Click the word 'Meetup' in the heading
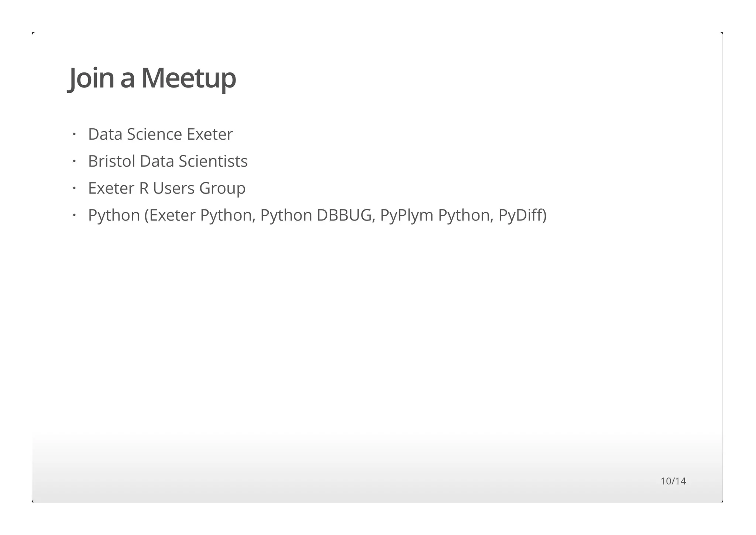This screenshot has height=535, width=756. (x=188, y=78)
